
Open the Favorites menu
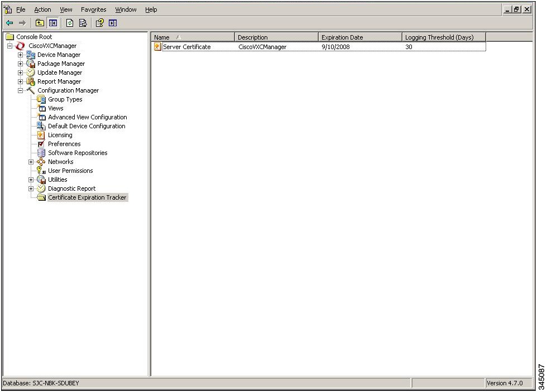94,9
